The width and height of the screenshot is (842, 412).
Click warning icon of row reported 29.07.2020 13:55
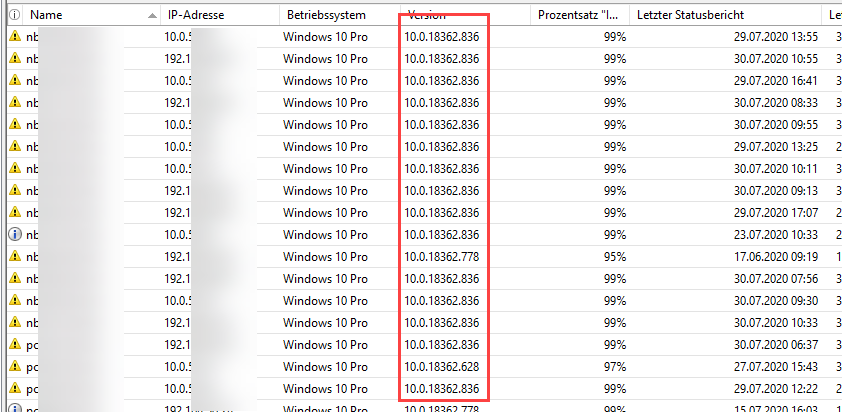(15, 37)
